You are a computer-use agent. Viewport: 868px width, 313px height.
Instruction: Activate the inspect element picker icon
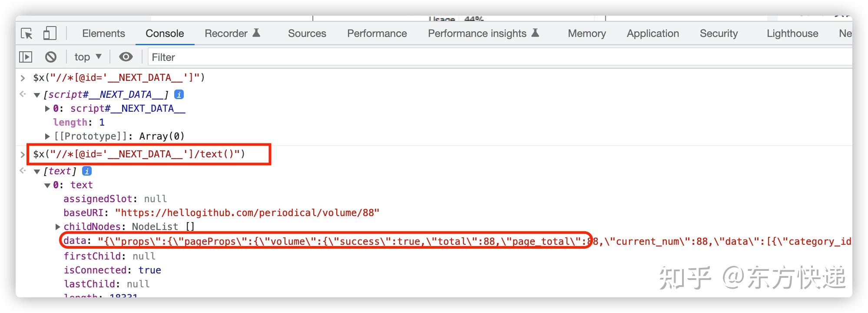click(x=27, y=33)
